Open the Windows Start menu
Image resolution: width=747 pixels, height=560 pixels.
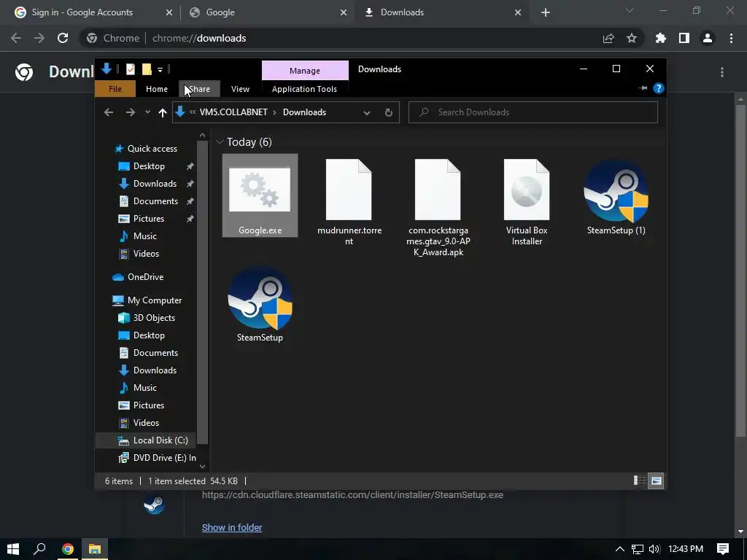click(13, 549)
